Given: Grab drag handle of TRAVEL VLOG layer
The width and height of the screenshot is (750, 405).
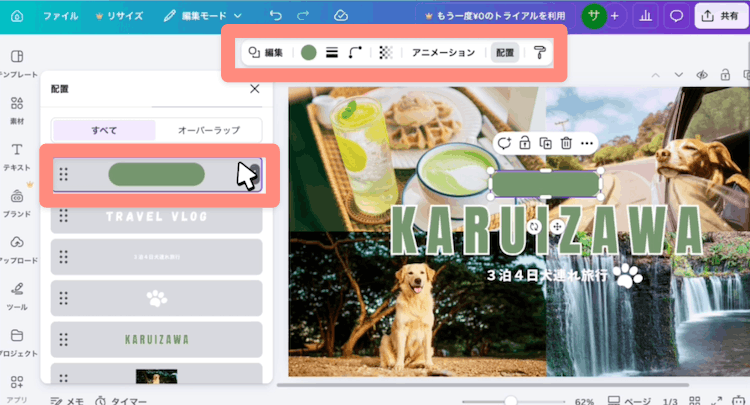Looking at the screenshot, I should click(x=63, y=216).
